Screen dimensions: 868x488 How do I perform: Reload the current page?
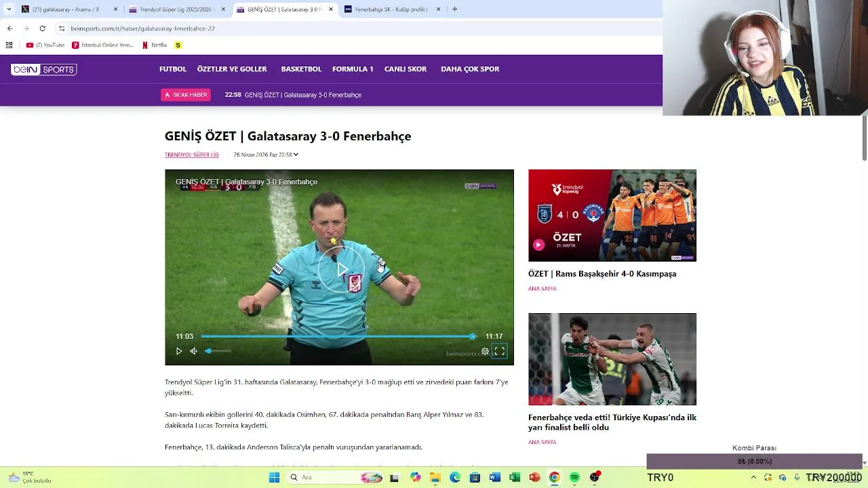(42, 28)
